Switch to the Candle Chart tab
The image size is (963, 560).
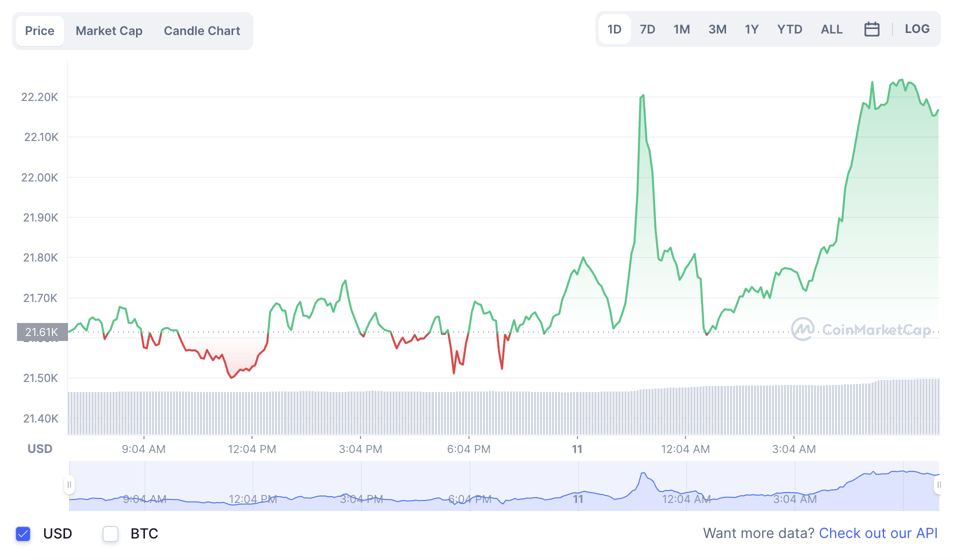(x=201, y=30)
